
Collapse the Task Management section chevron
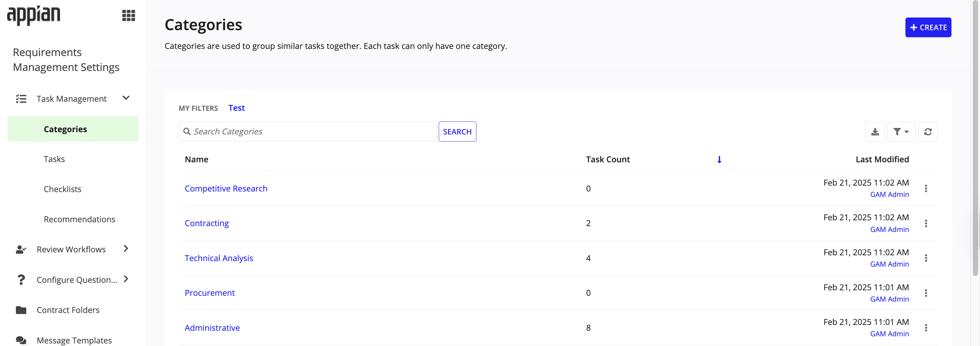coord(126,98)
